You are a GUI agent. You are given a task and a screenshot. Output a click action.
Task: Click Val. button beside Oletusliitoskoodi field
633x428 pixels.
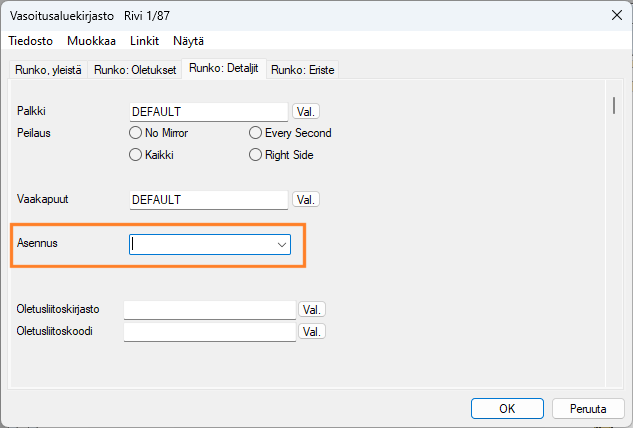(313, 331)
